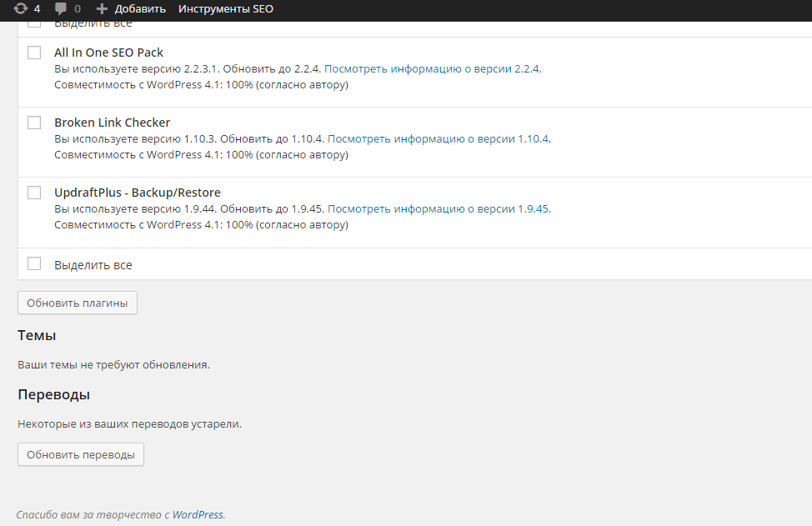Screen dimensions: 812x526
Task: Click the bottom Выделить все label
Action: (x=93, y=265)
